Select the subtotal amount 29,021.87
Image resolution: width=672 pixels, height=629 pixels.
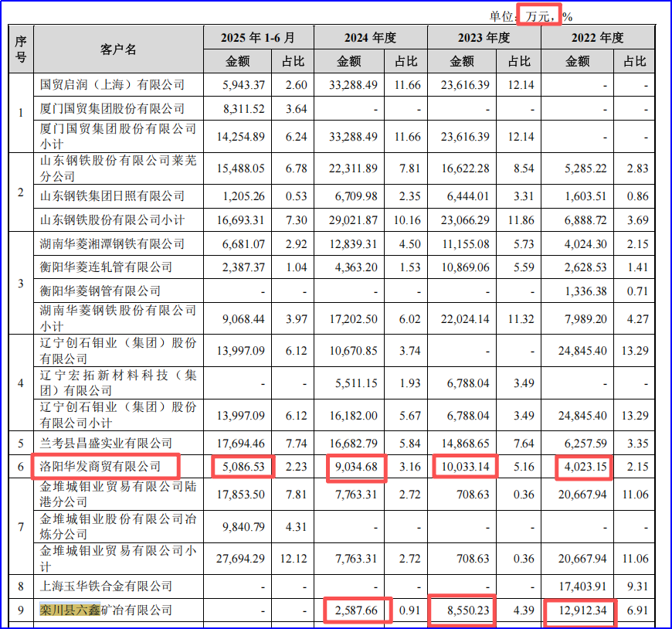(353, 220)
